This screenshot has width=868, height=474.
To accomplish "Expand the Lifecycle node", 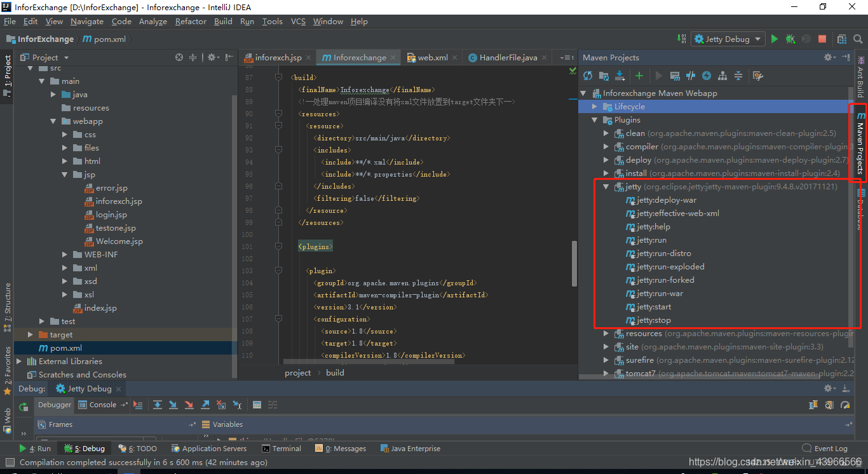I will click(x=595, y=107).
